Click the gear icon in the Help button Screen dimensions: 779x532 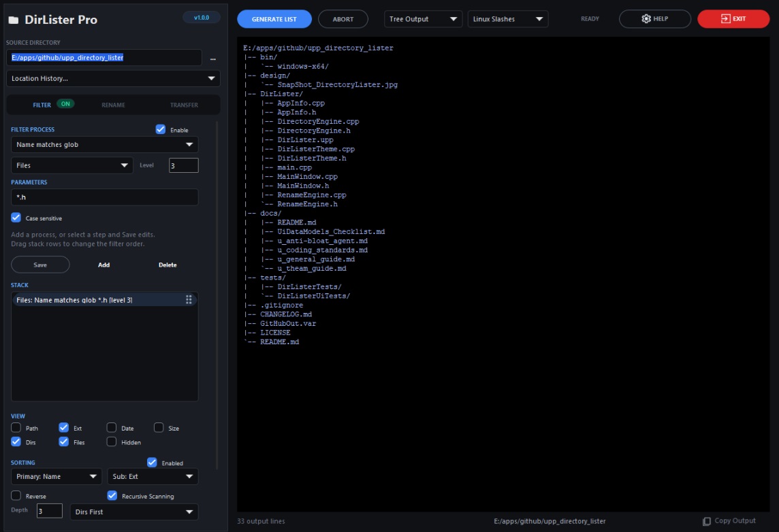tap(646, 19)
